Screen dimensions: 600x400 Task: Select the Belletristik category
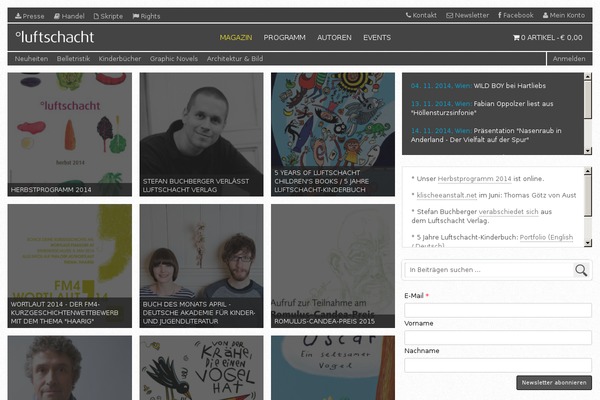point(73,59)
